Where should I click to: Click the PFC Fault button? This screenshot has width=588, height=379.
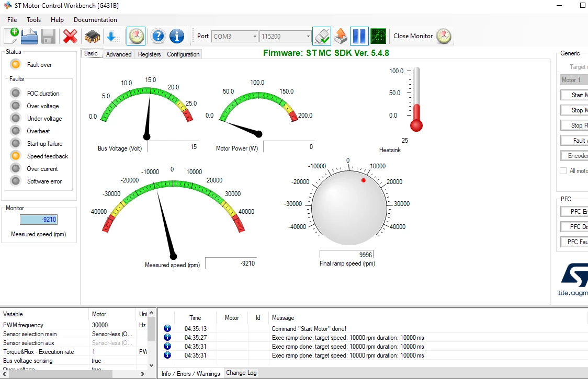pyautogui.click(x=574, y=242)
